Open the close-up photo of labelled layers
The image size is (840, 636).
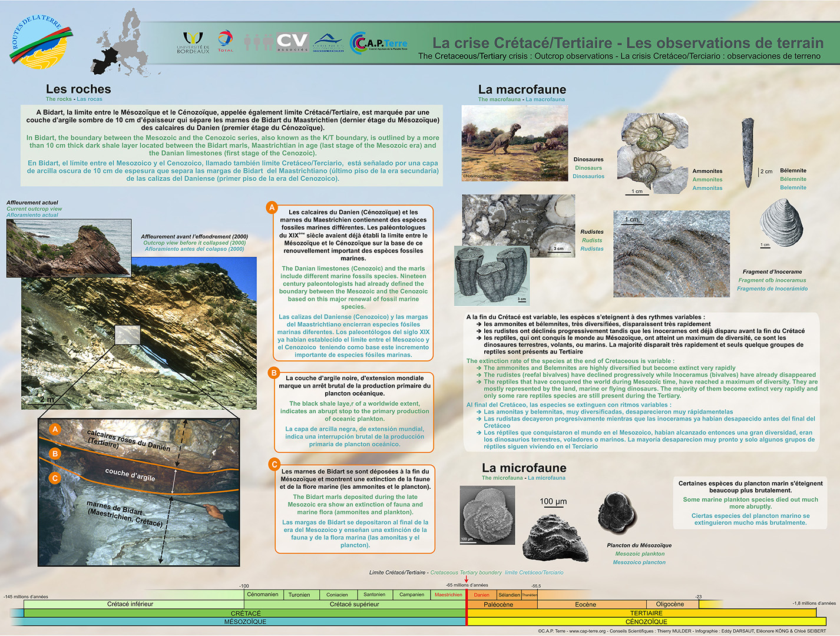[139, 492]
